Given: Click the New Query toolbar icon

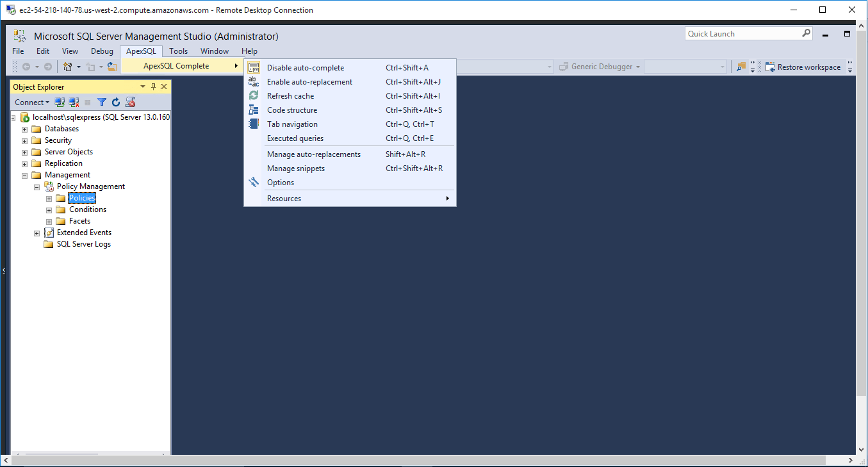Looking at the screenshot, I should point(67,67).
